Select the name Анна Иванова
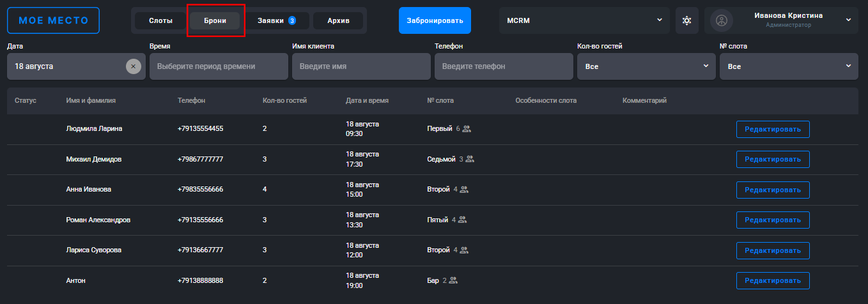 click(x=89, y=189)
